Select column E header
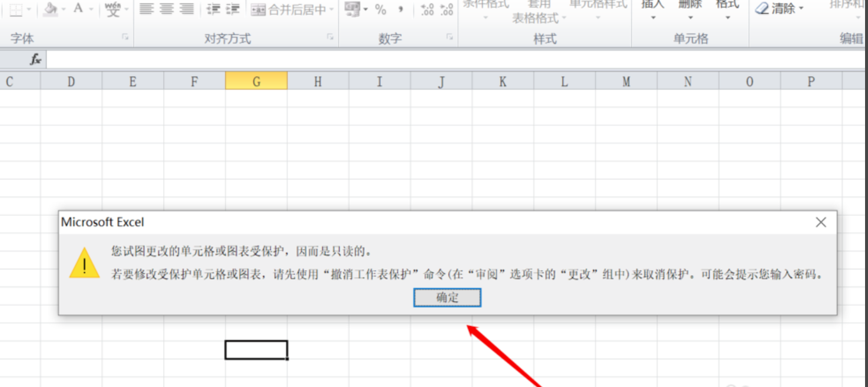Image resolution: width=868 pixels, height=387 pixels. [133, 81]
